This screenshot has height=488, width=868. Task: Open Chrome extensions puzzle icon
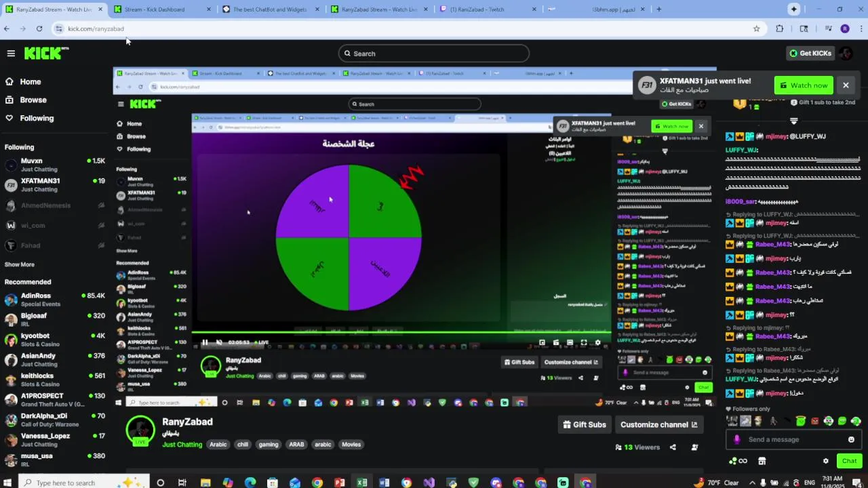click(x=780, y=28)
